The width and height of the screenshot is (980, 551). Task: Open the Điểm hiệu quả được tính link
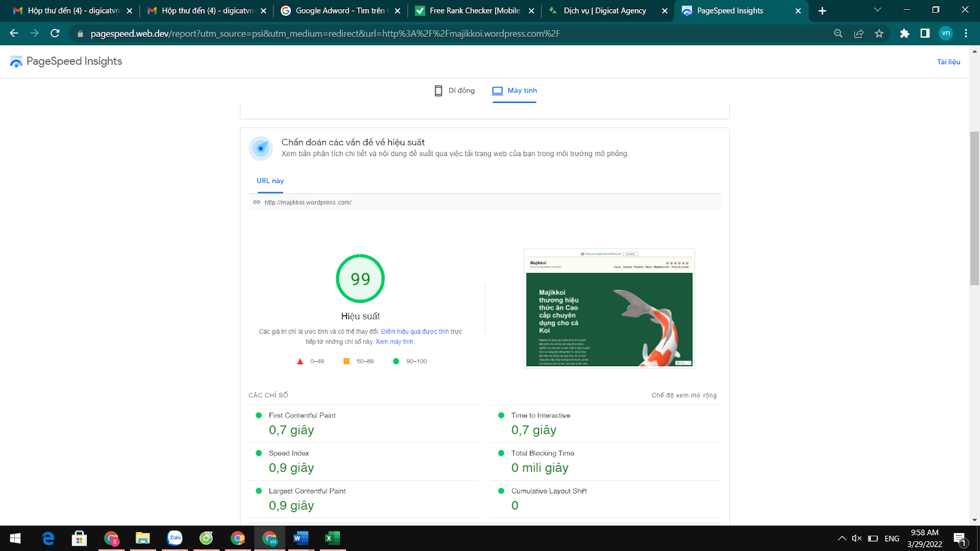415,332
